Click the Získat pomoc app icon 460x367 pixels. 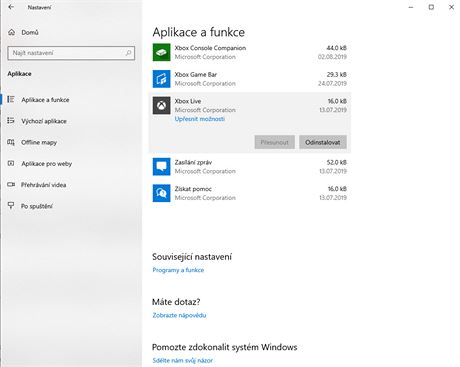coord(161,193)
